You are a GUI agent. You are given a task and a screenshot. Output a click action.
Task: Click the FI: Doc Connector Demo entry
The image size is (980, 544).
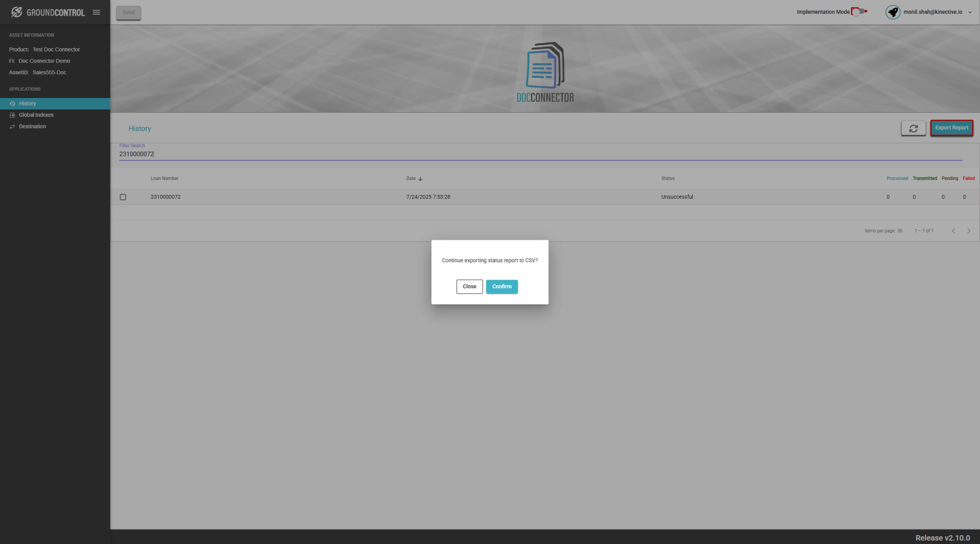pyautogui.click(x=39, y=61)
